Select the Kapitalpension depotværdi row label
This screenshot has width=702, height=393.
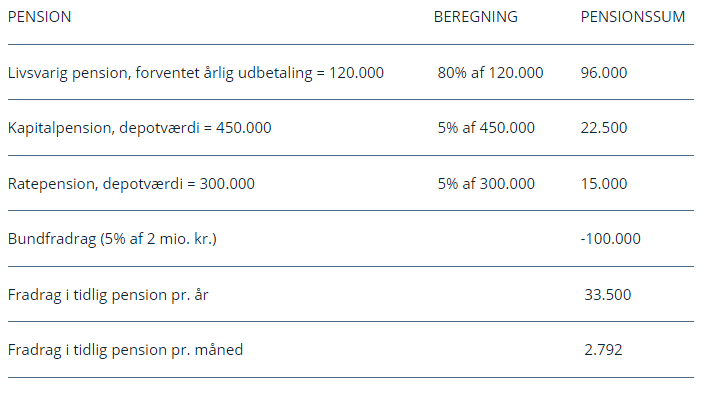[x=139, y=128]
